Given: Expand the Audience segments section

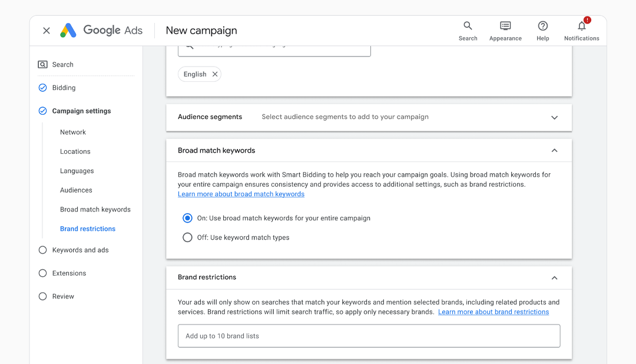Looking at the screenshot, I should [554, 117].
